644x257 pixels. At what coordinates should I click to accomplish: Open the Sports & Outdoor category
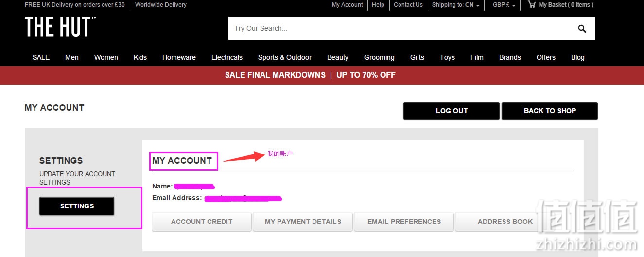click(x=285, y=57)
